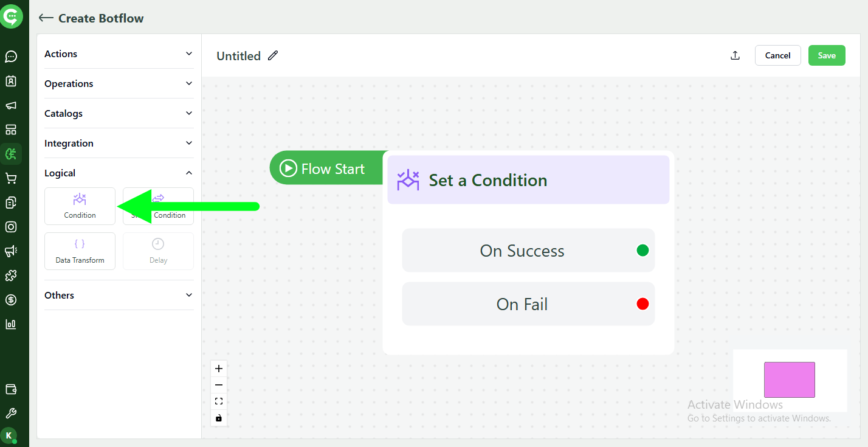Select the wrench tools icon in sidebar

(13, 413)
